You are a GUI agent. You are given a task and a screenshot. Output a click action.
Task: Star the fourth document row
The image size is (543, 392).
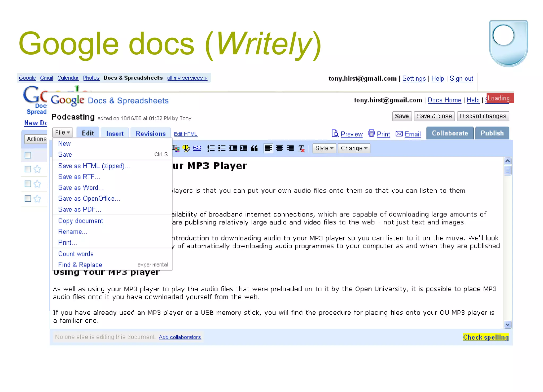tap(37, 199)
